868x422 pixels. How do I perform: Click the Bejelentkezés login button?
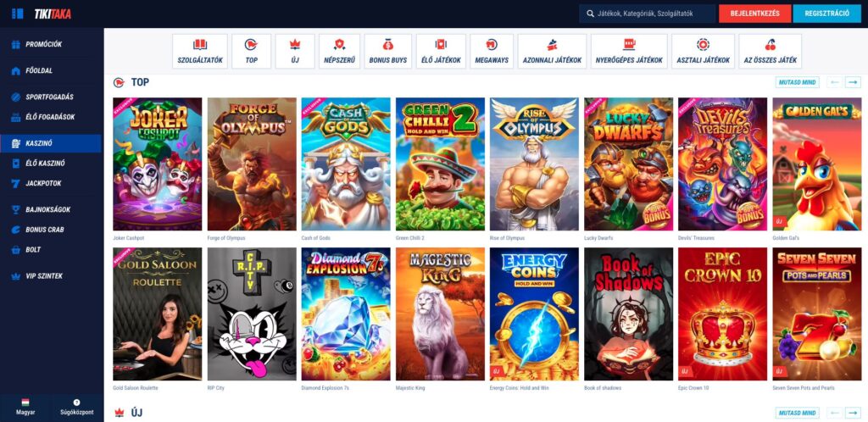(754, 14)
